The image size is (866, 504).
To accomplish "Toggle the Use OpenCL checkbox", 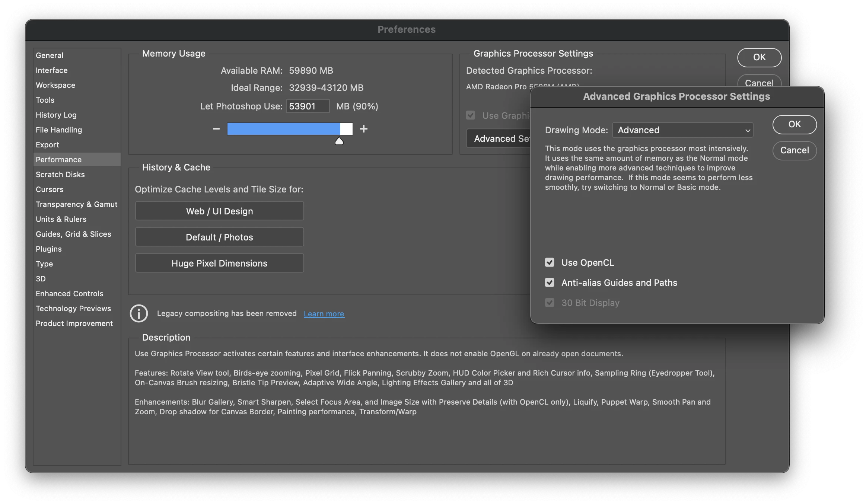I will coord(550,262).
